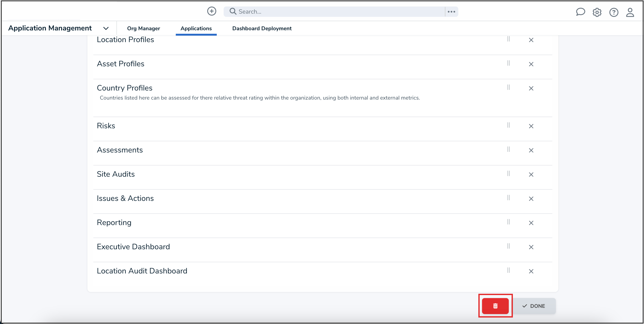Viewport: 644px width, 324px height.
Task: Select the Applications tab
Action: click(x=196, y=28)
